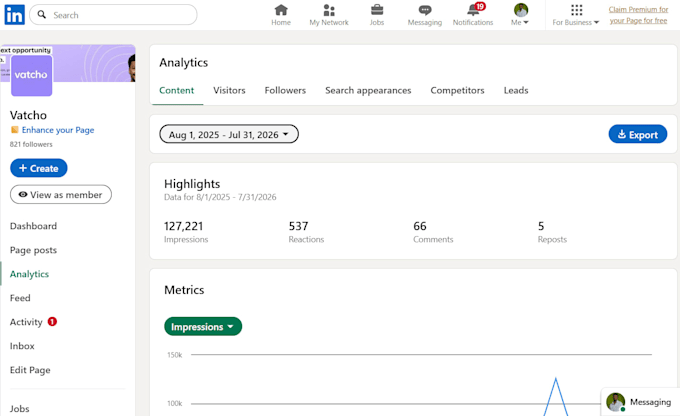680x416 pixels.
Task: Open the Aug 1, 2025 date range dropdown
Action: click(x=229, y=134)
